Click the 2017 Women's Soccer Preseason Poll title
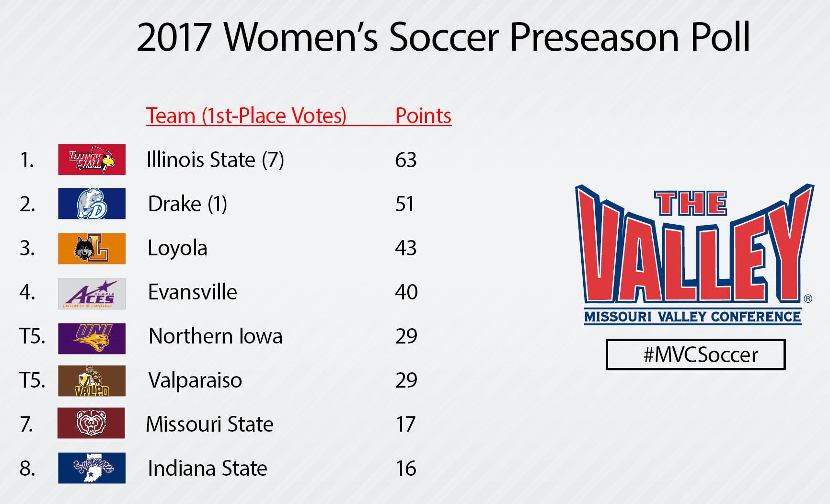 coord(443,36)
